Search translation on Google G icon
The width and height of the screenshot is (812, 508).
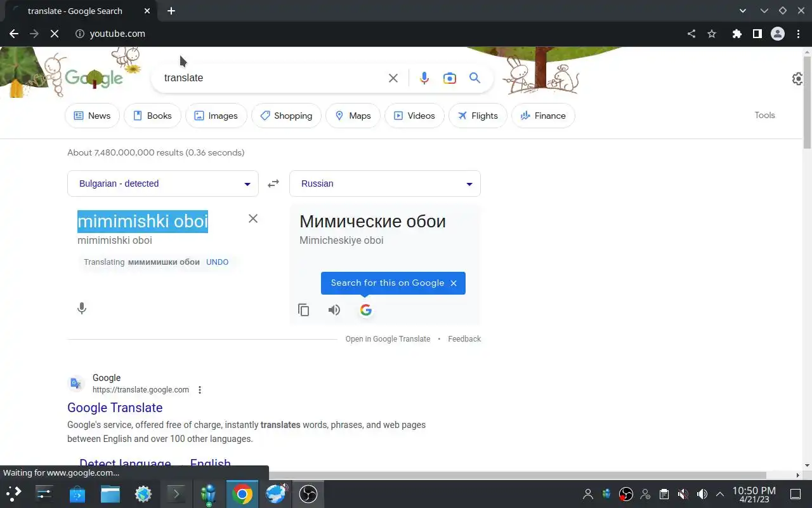[366, 310]
